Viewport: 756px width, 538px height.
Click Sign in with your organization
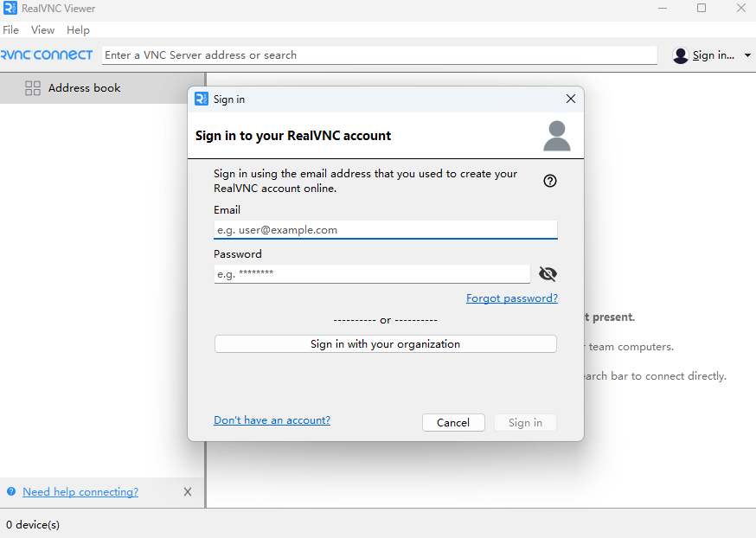pyautogui.click(x=385, y=344)
